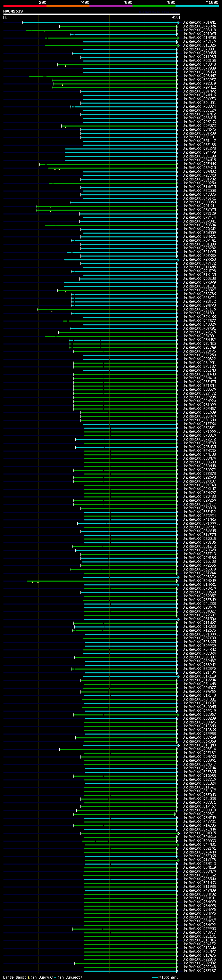This screenshot has height=980, width=222.
Task: Open hit UniRef100_C1E825
Action: point(199,45)
